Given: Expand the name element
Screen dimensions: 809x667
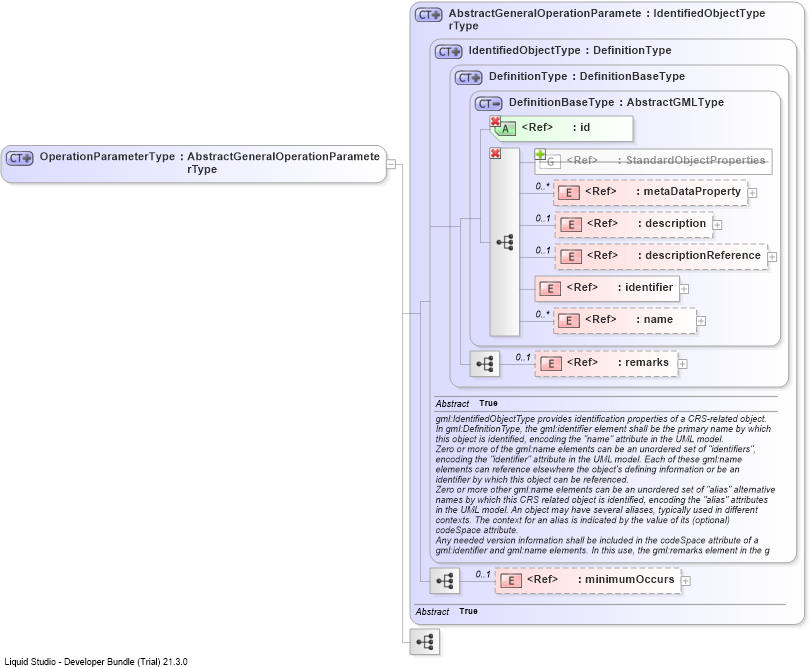Looking at the screenshot, I should (701, 321).
